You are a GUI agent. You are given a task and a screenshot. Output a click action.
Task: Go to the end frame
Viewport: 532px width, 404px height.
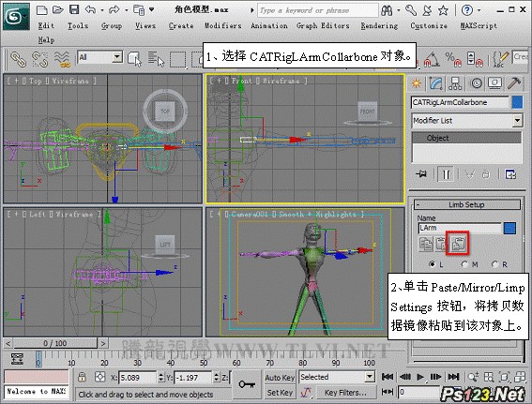coord(453,377)
